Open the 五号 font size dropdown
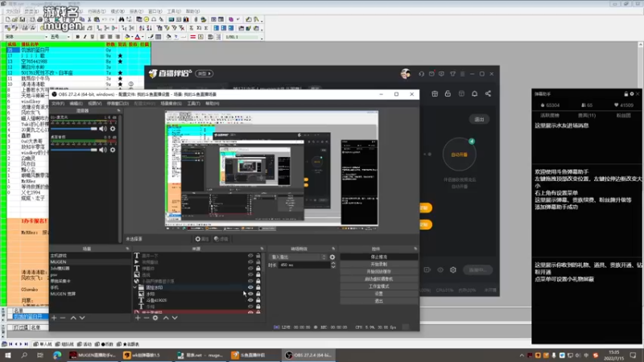 (68, 37)
